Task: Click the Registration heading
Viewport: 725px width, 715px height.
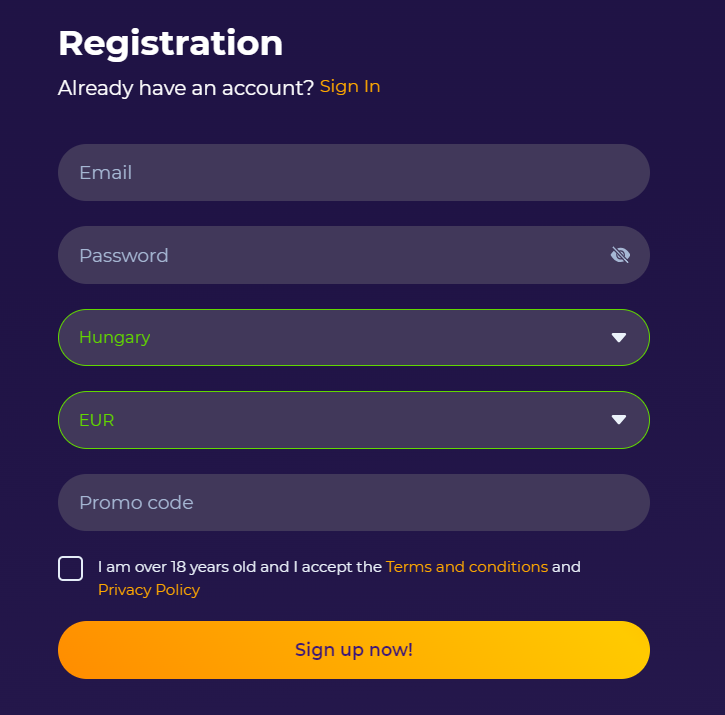Action: (170, 44)
